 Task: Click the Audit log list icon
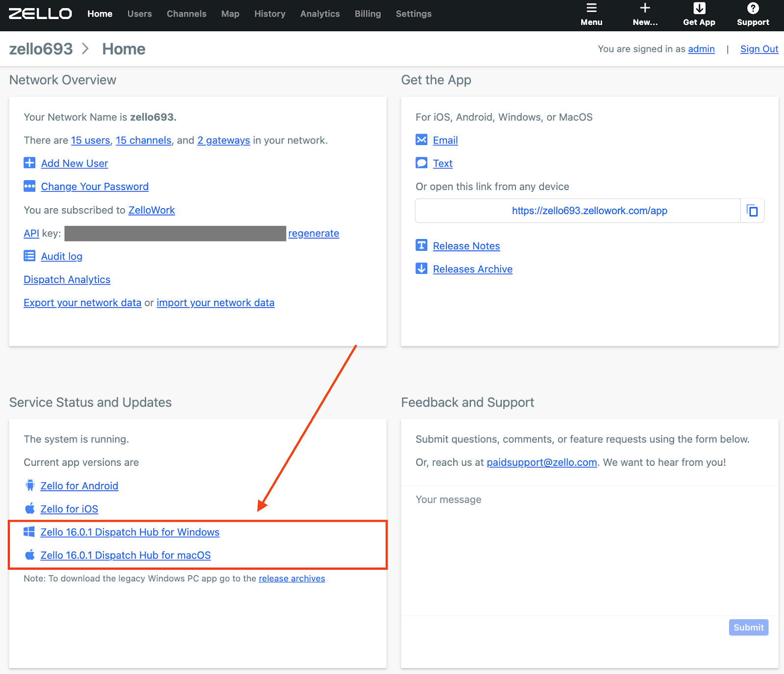point(29,256)
